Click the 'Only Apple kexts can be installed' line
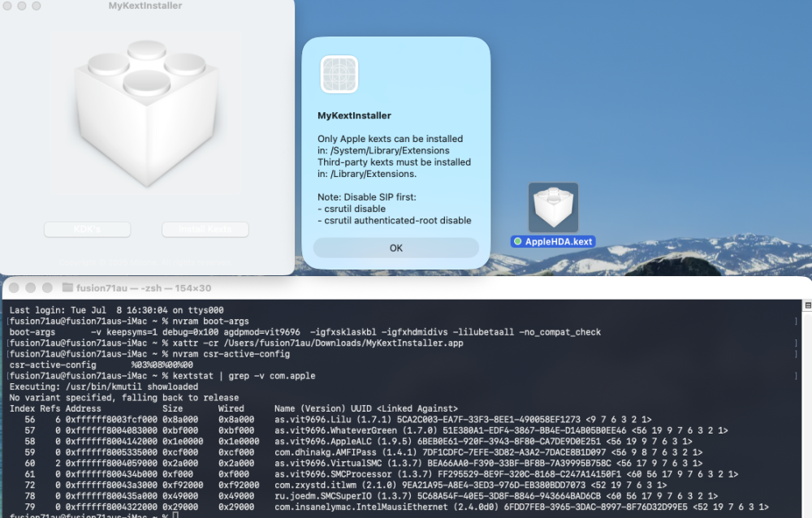812x518 pixels. point(390,139)
